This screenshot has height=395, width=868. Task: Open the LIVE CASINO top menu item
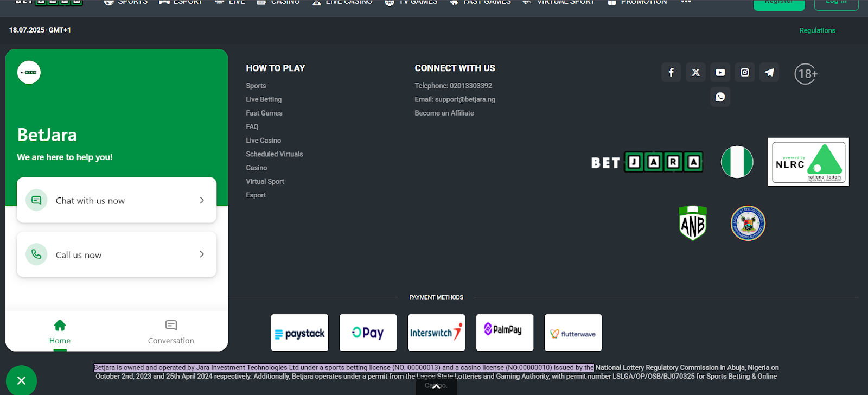pyautogui.click(x=342, y=2)
